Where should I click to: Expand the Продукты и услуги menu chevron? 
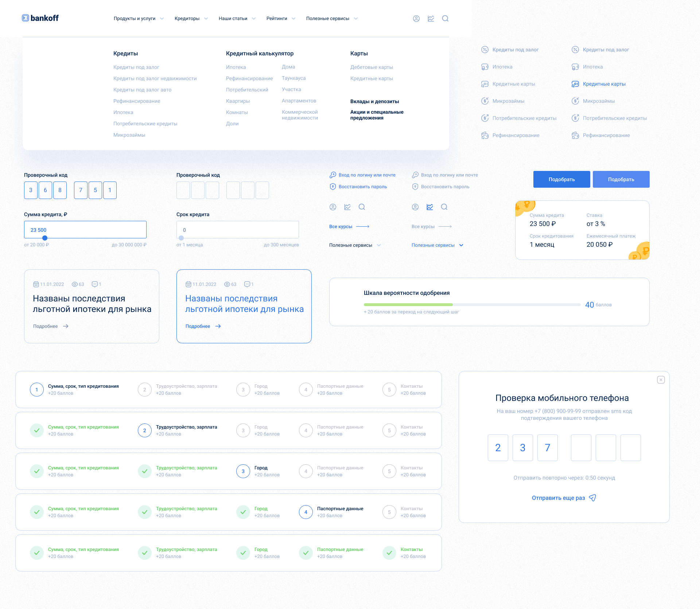pyautogui.click(x=162, y=19)
